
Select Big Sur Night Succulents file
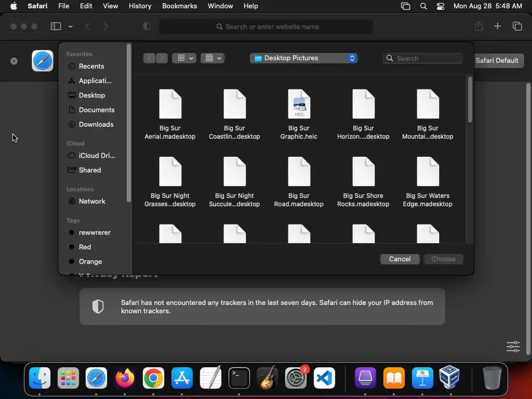[234, 182]
